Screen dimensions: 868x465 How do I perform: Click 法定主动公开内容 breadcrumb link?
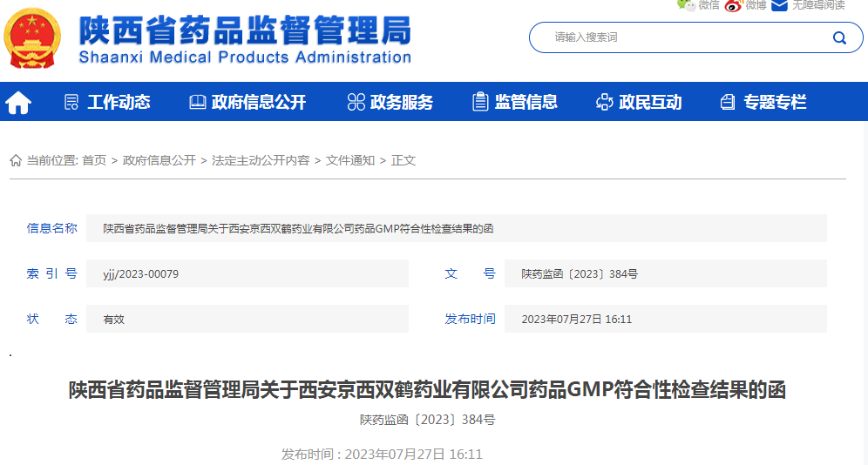click(261, 160)
